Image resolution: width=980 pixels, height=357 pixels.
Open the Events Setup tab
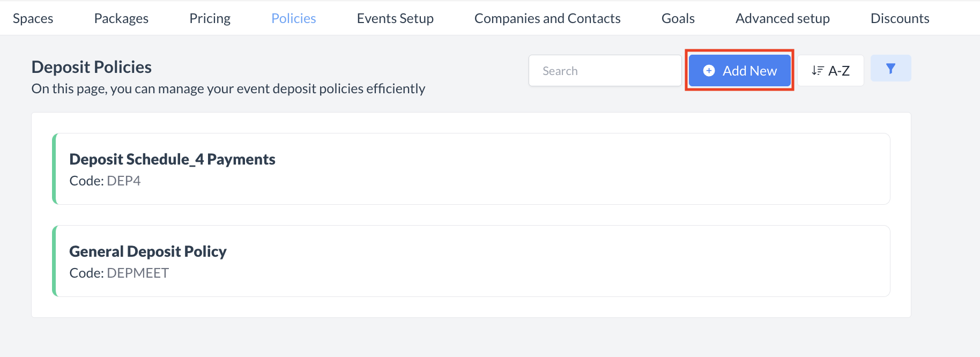tap(395, 18)
